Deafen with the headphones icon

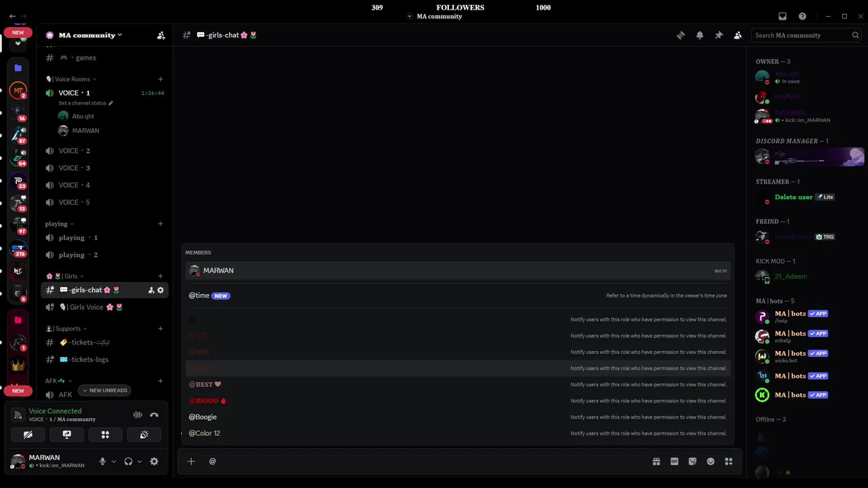tap(128, 462)
